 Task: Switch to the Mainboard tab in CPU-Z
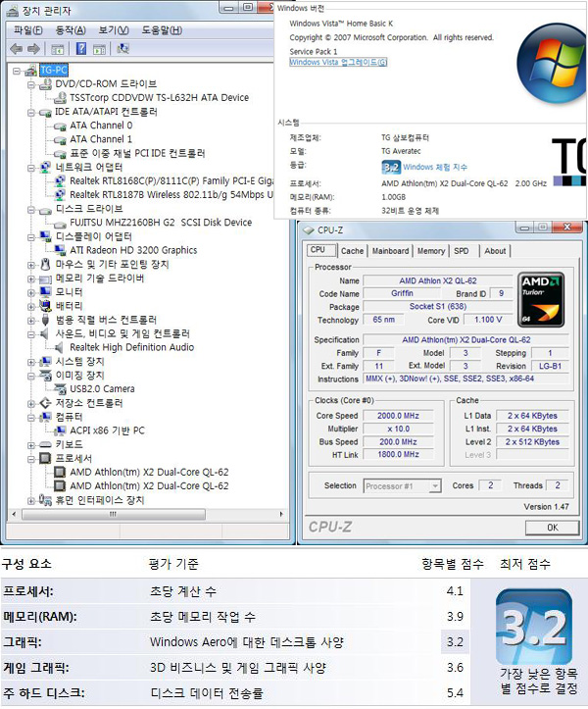click(390, 251)
